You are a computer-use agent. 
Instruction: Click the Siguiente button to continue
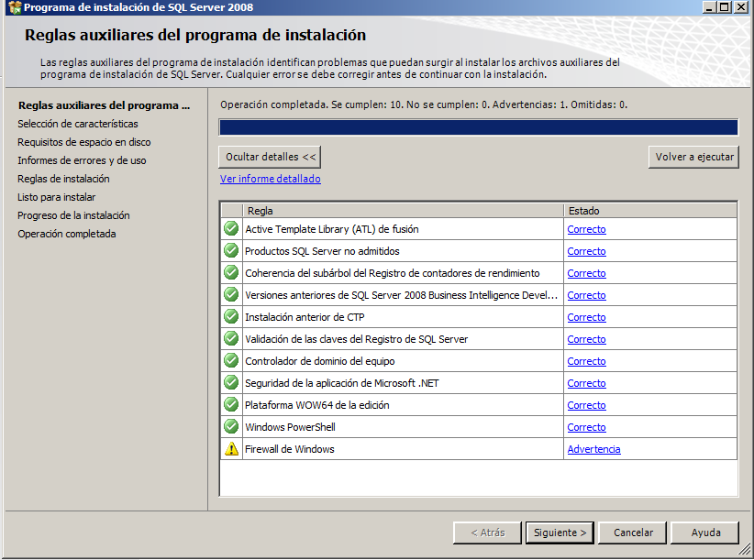[560, 533]
